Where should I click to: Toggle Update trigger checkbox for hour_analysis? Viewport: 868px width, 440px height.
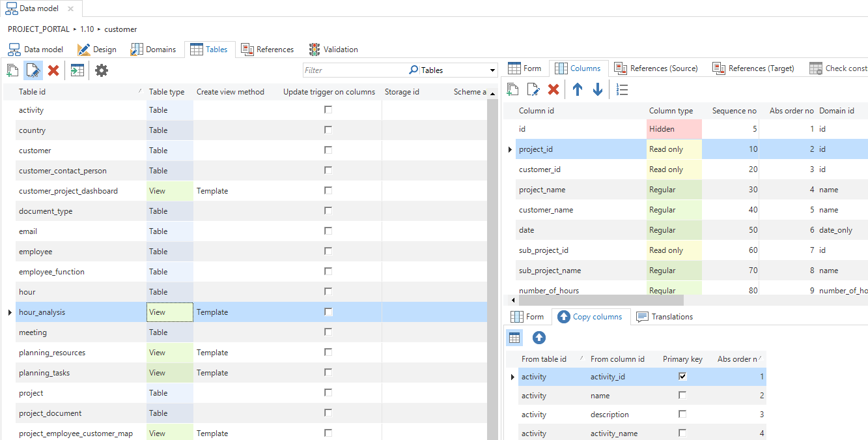click(x=328, y=312)
